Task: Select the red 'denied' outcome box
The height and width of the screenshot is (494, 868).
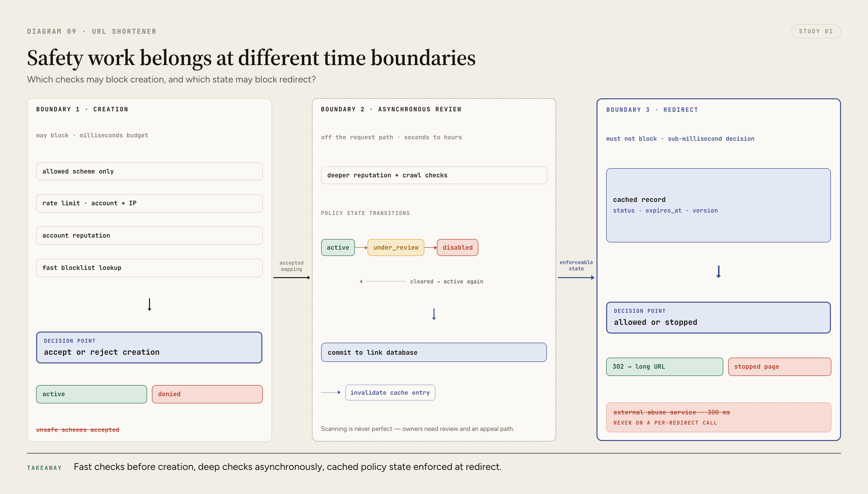Action: point(207,394)
